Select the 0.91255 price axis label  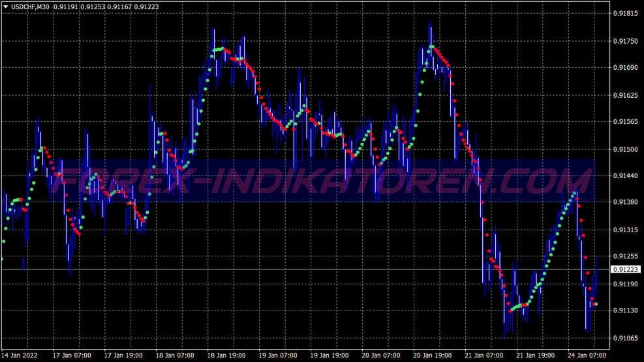(x=626, y=256)
